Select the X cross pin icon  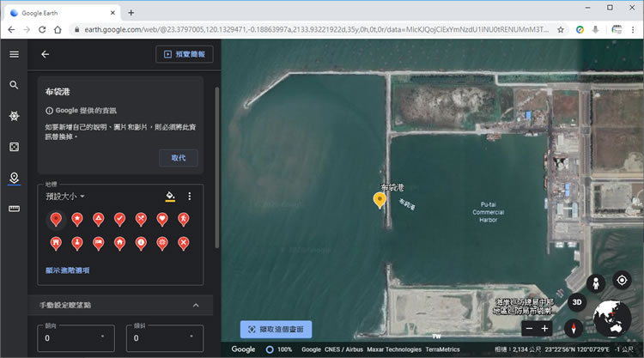[184, 243]
